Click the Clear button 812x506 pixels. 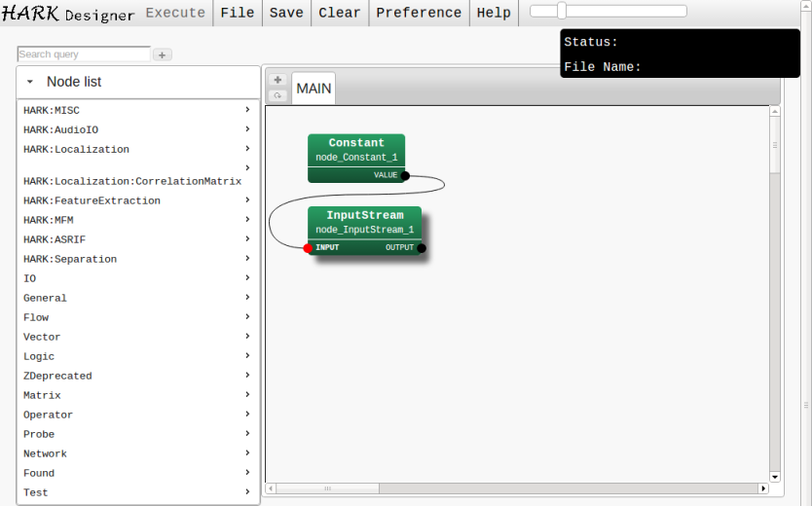(340, 13)
